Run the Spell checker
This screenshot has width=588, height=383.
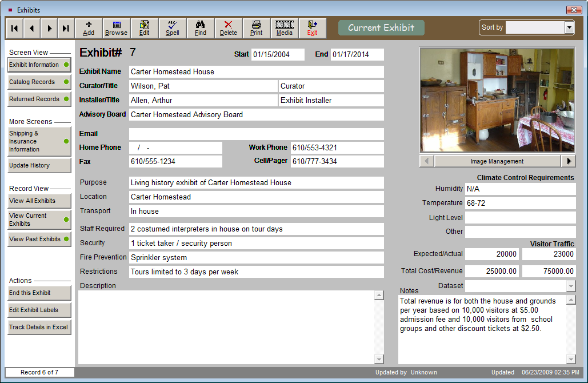[172, 27]
